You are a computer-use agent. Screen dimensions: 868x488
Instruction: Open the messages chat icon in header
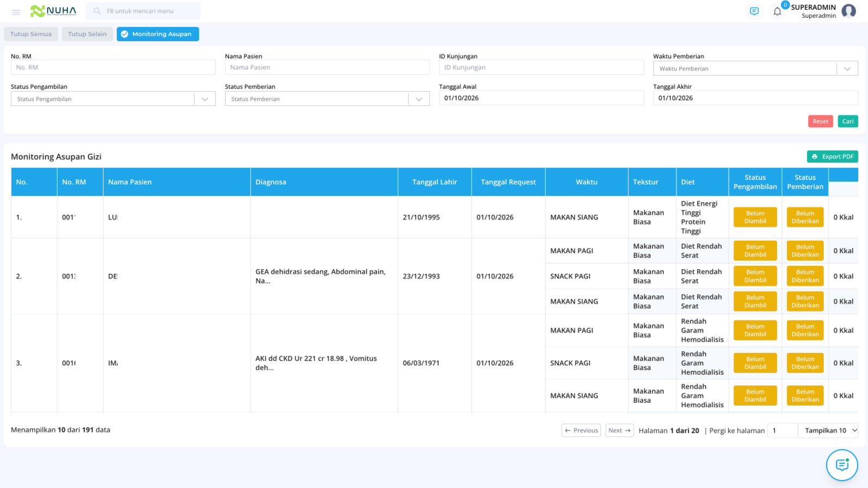(754, 11)
